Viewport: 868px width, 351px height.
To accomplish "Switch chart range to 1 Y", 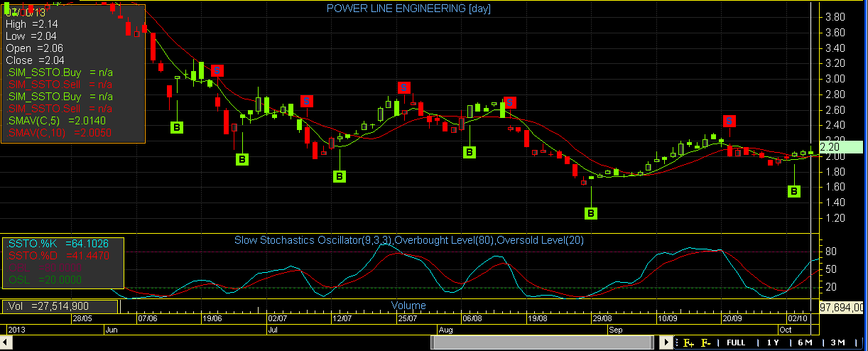I will 773,342.
